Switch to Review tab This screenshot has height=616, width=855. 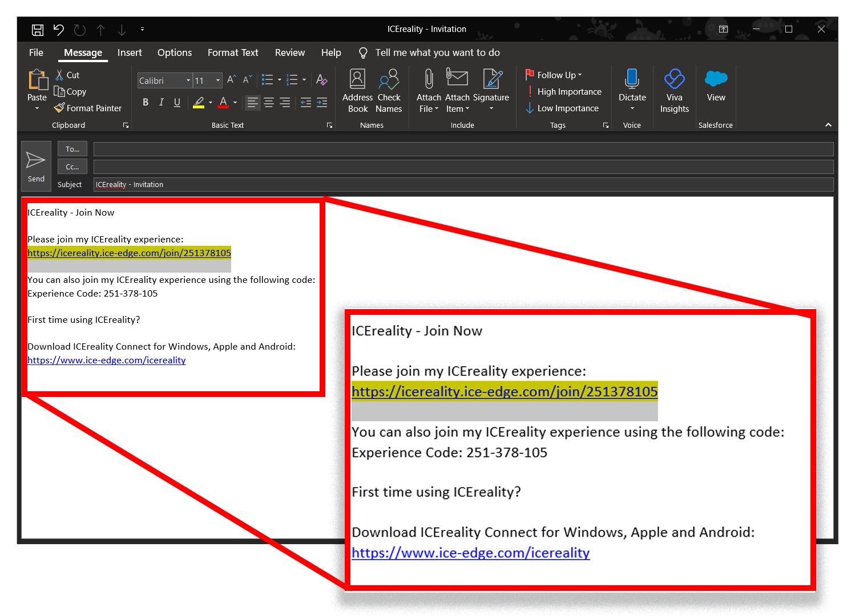tap(290, 52)
